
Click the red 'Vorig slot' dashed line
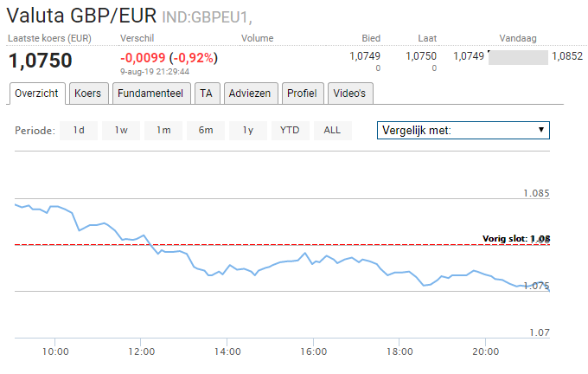(259, 245)
